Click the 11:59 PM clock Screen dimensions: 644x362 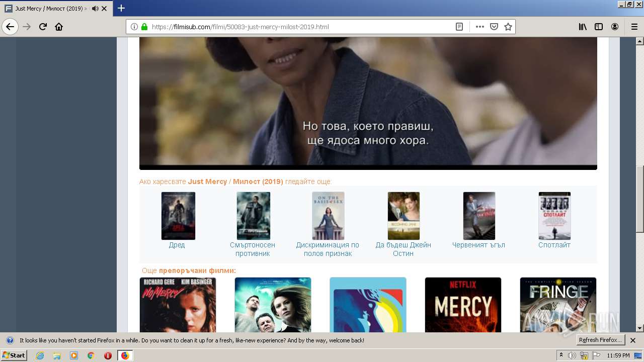pyautogui.click(x=618, y=355)
